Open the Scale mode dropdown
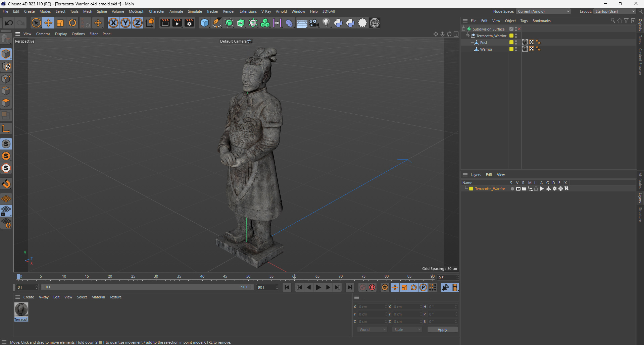Screen dimensions: 644x345 (407, 330)
